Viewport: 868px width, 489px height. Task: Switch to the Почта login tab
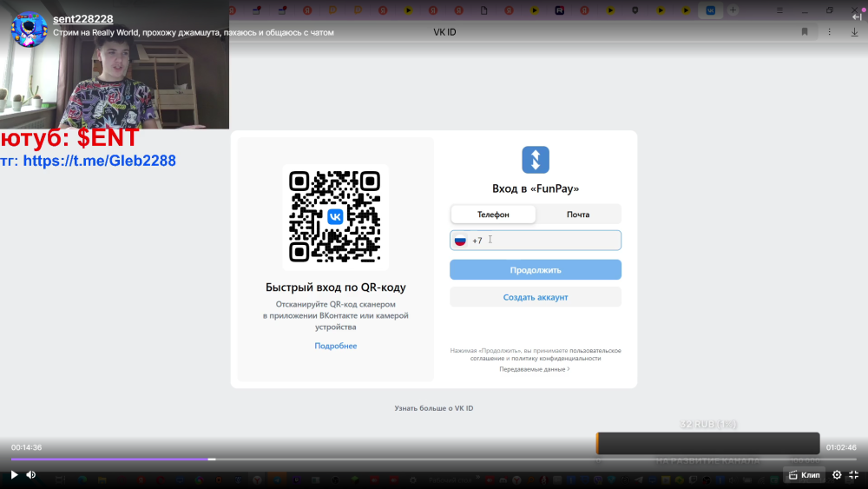click(578, 215)
